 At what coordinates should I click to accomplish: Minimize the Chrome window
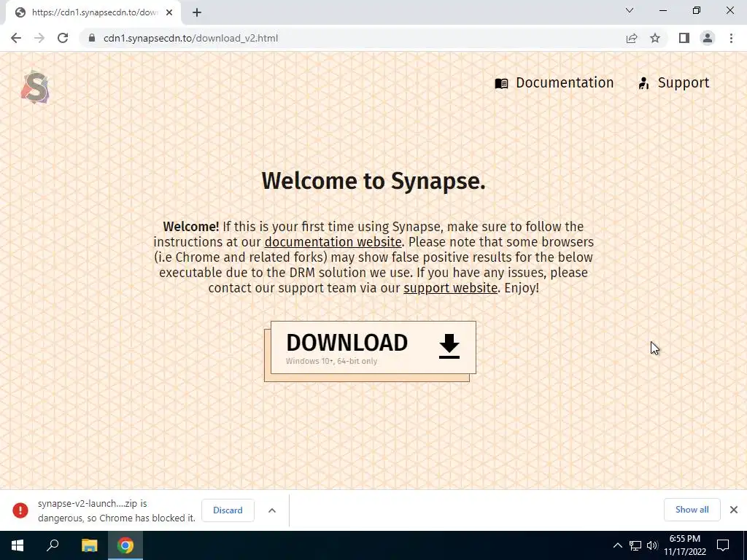point(663,10)
